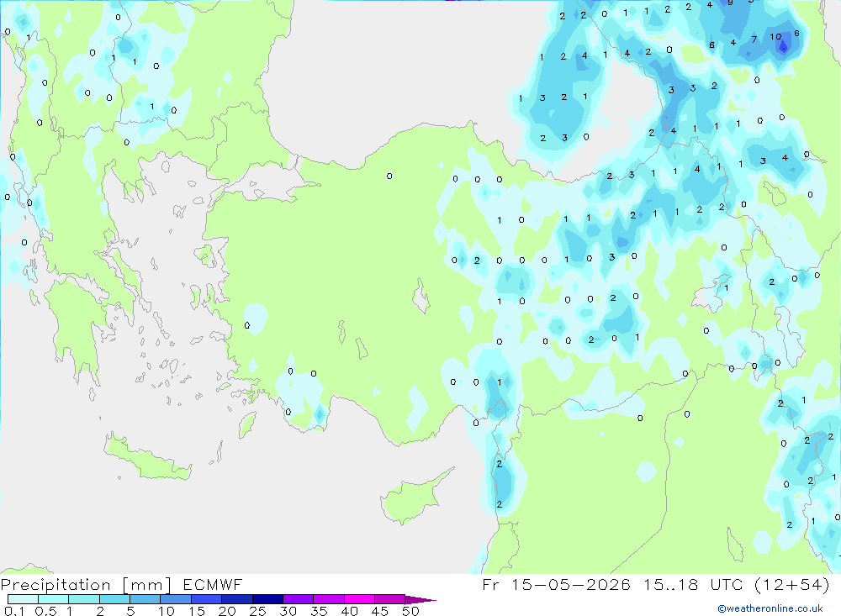Click the date '15-05-2026' in the caption
Screen dimensions: 841x616
[x=571, y=584]
